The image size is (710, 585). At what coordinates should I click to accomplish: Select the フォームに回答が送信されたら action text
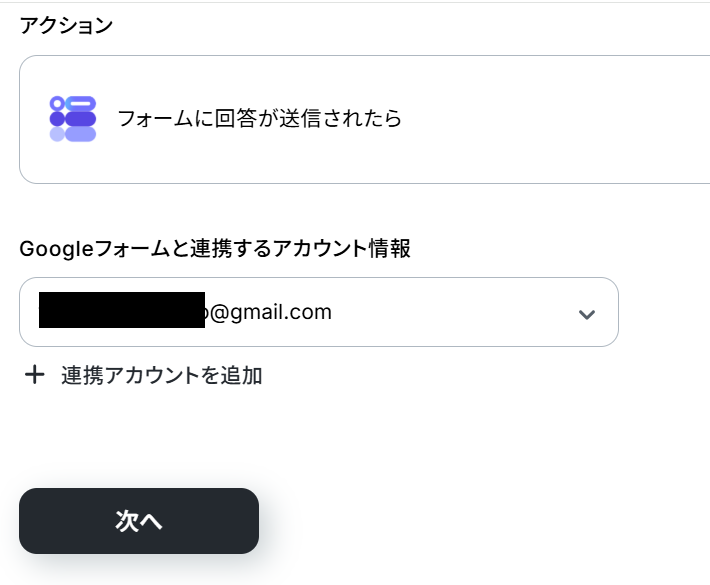pyautogui.click(x=259, y=118)
